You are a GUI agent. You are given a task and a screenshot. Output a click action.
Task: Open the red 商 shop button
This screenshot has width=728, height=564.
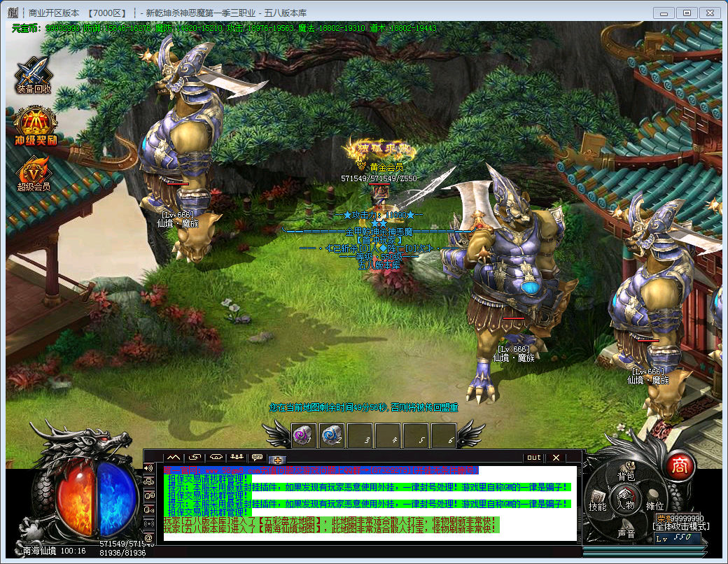(680, 466)
